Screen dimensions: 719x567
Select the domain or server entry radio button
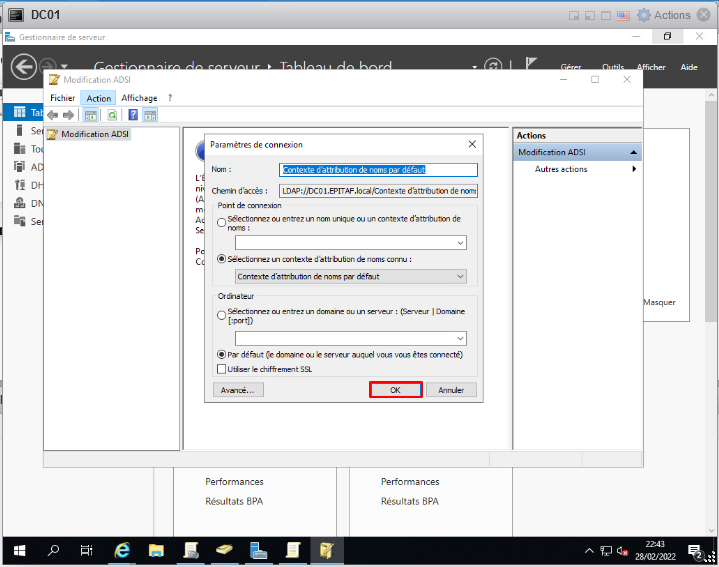tap(222, 315)
